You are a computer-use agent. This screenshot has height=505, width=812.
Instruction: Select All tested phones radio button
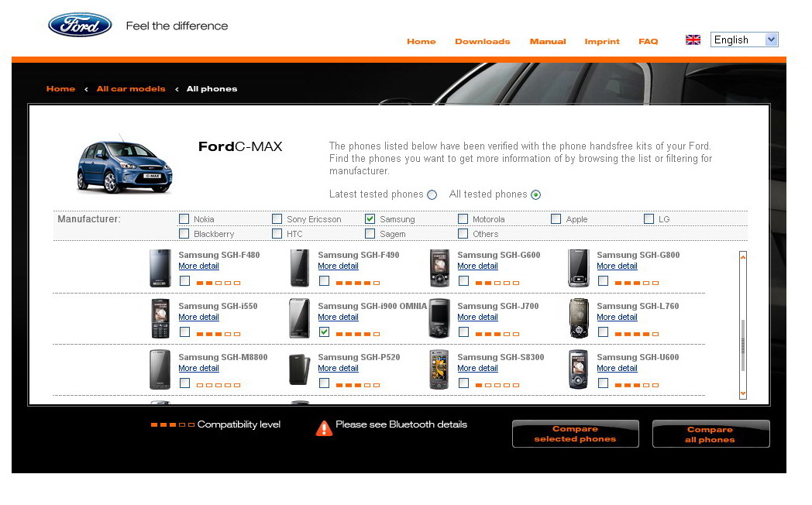point(536,194)
